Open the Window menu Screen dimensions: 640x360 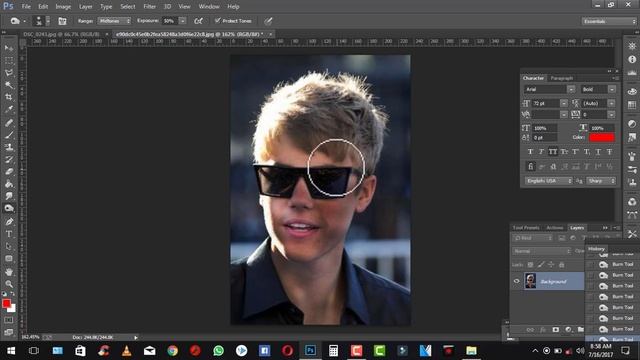(209, 7)
